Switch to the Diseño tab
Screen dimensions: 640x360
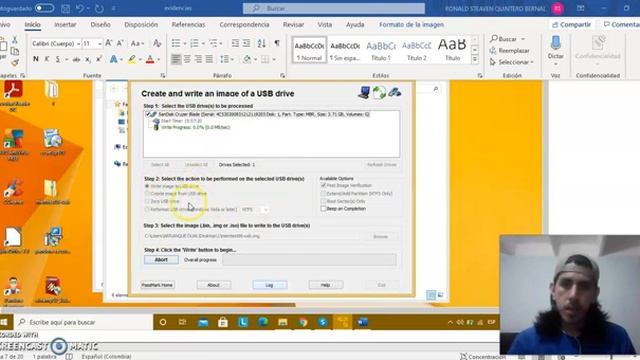(100, 24)
